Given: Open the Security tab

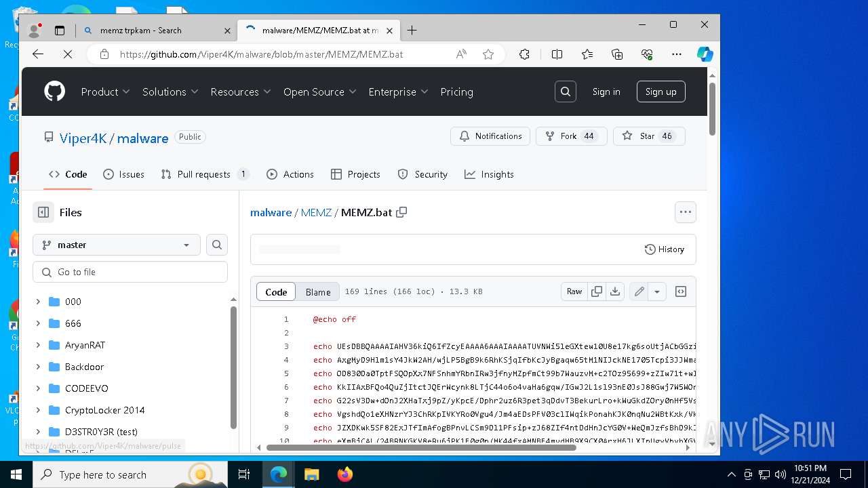Looking at the screenshot, I should [x=422, y=174].
